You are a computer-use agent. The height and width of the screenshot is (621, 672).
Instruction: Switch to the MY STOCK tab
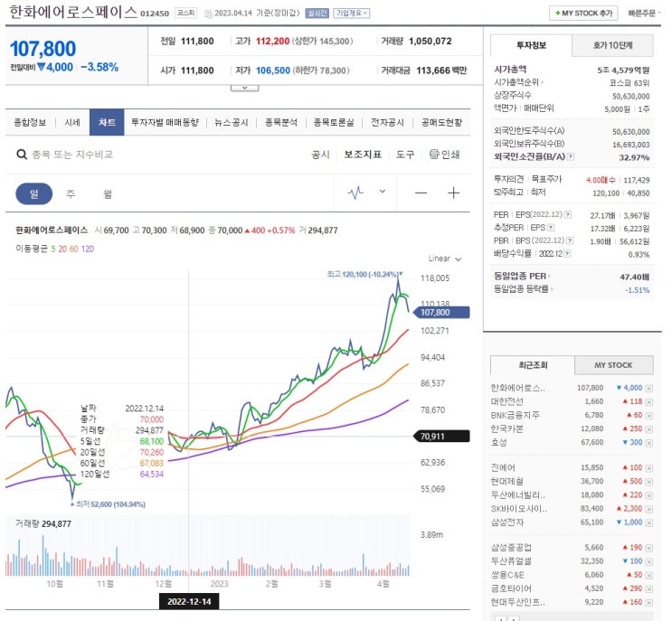pos(613,365)
